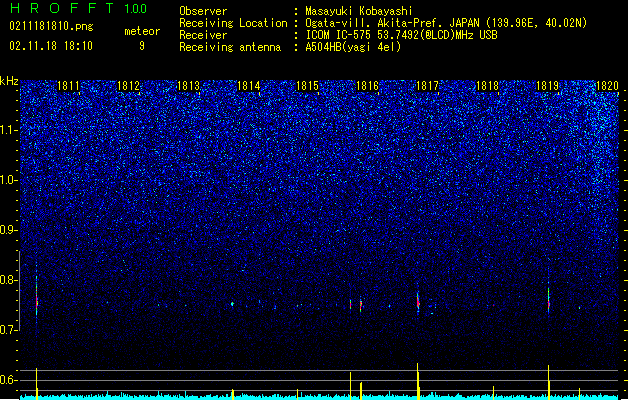The width and height of the screenshot is (629, 400).
Task: Click the 0.9 kHz frequency label
Action: (x=9, y=230)
